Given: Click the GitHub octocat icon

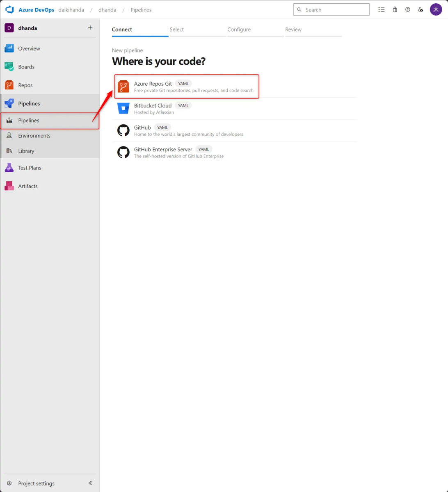Looking at the screenshot, I should click(123, 130).
